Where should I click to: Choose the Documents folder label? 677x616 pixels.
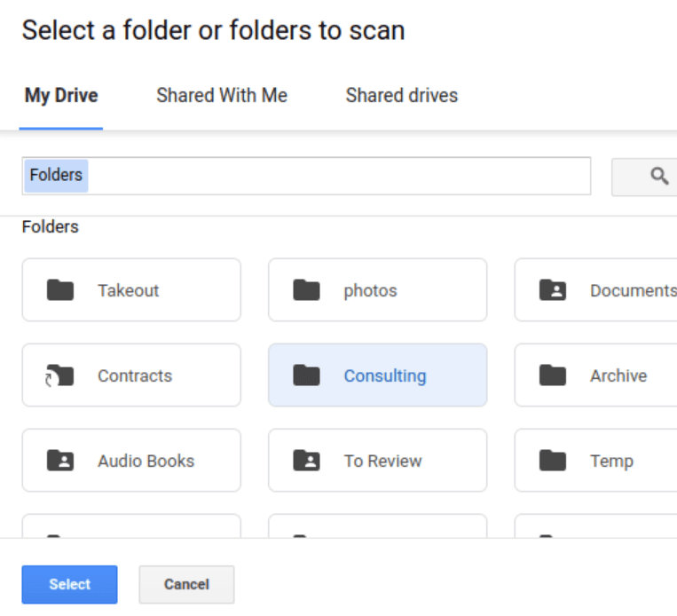633,290
